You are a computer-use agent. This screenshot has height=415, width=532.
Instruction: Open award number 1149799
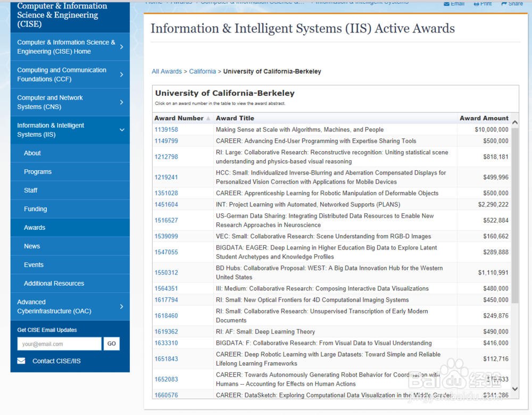click(166, 141)
